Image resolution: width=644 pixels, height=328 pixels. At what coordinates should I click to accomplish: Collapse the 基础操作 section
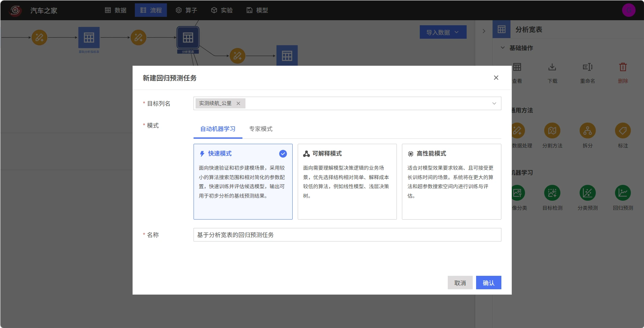tap(503, 48)
